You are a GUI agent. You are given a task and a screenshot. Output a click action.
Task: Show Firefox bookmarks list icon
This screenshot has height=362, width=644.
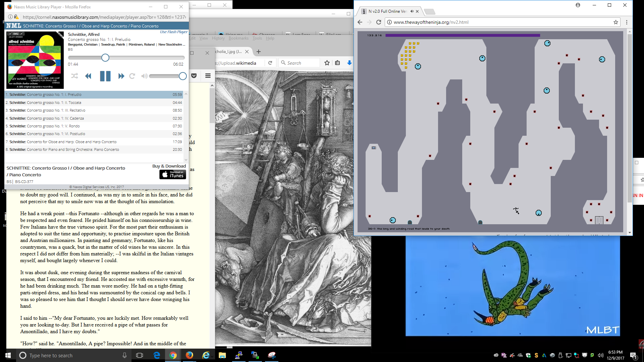click(337, 63)
